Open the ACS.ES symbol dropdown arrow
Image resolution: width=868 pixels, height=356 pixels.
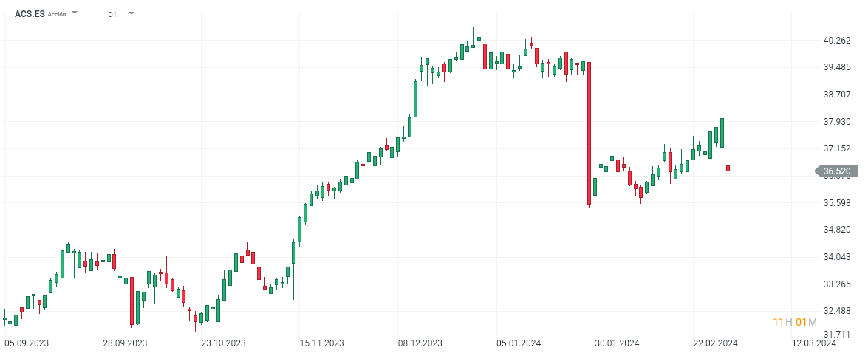[75, 13]
